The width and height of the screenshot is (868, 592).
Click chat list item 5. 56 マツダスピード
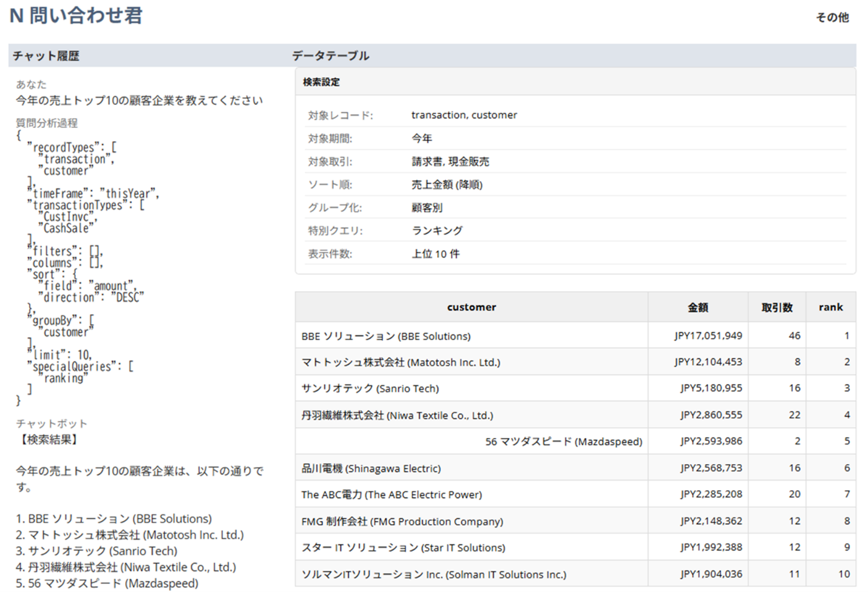click(107, 583)
